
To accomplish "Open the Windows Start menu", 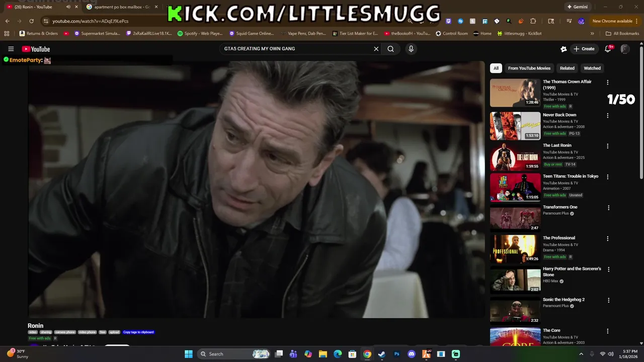I will [x=189, y=354].
